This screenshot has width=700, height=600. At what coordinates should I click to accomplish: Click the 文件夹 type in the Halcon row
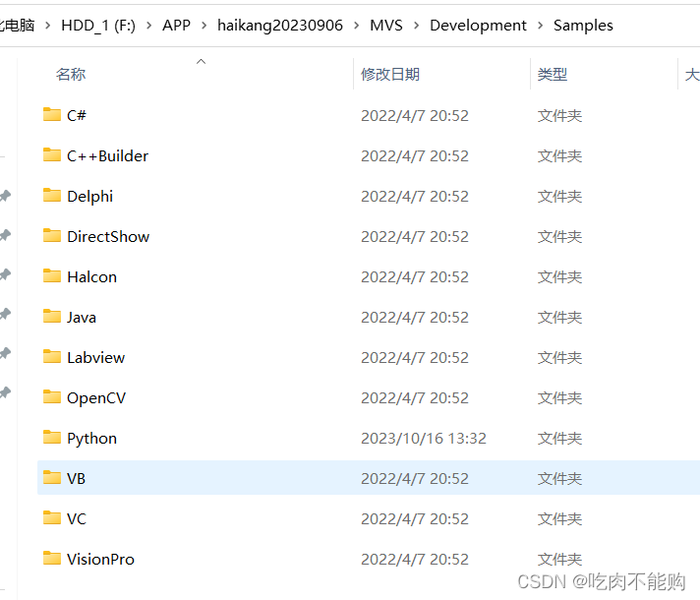559,277
